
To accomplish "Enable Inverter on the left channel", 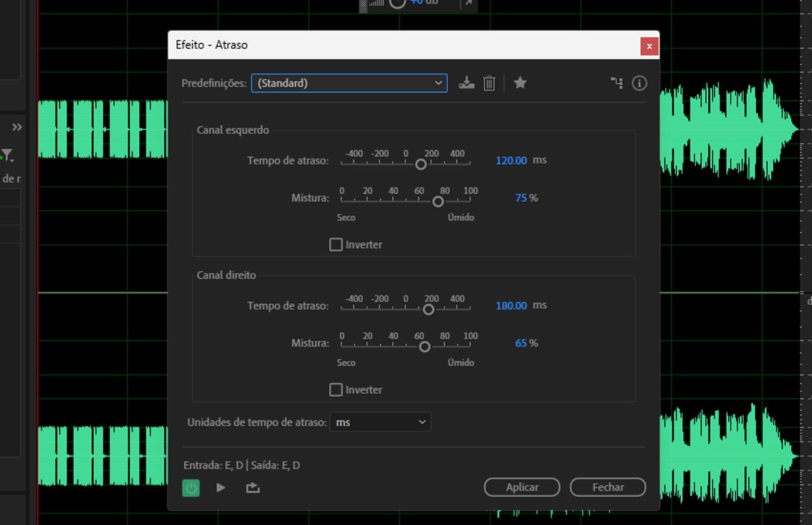I will click(335, 244).
